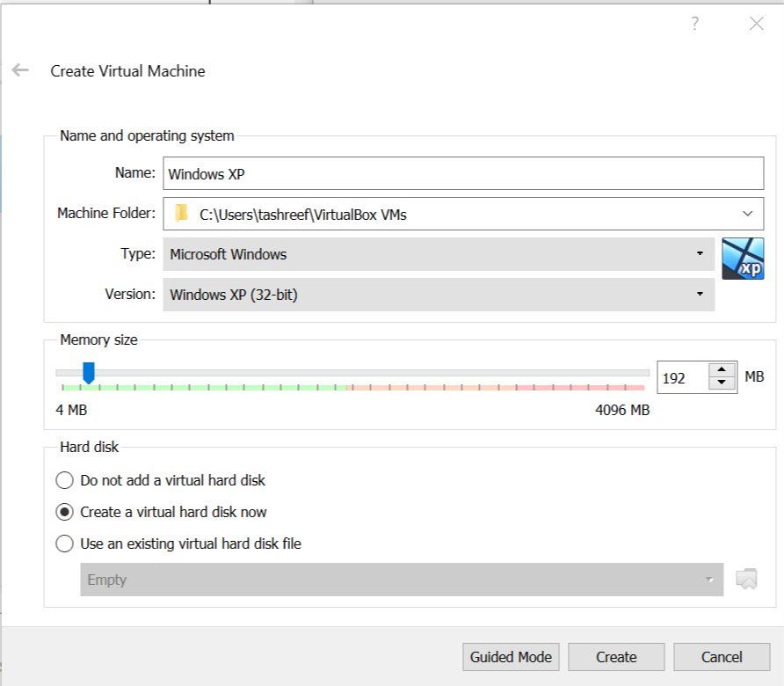Decrease memory with the down stepper arrow
This screenshot has height=686, width=784.
pos(722,383)
